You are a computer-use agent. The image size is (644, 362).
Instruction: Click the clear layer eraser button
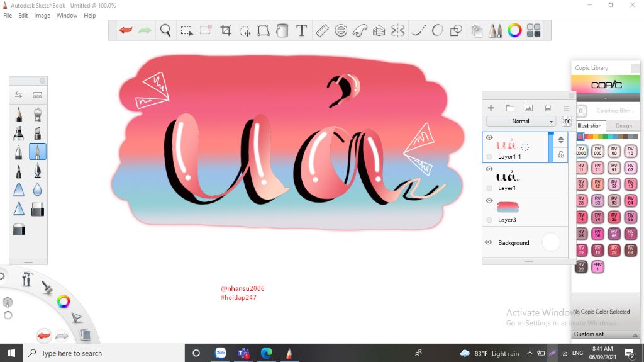coord(548,108)
